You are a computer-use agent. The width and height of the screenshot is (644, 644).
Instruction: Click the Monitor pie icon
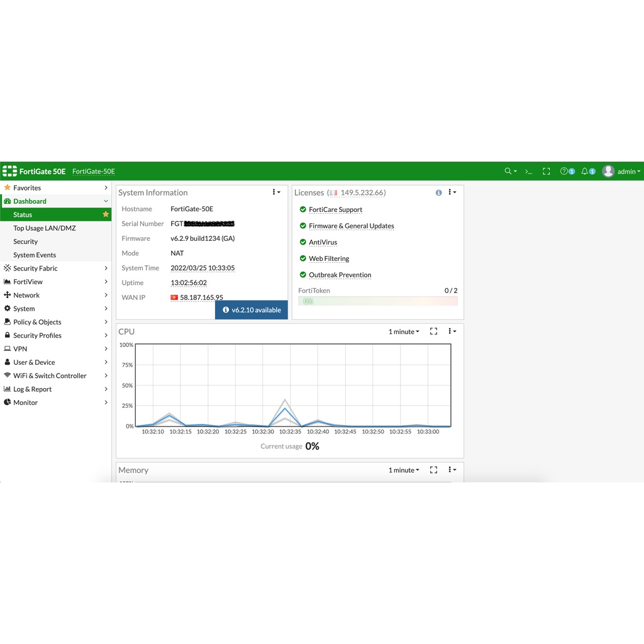[7, 402]
